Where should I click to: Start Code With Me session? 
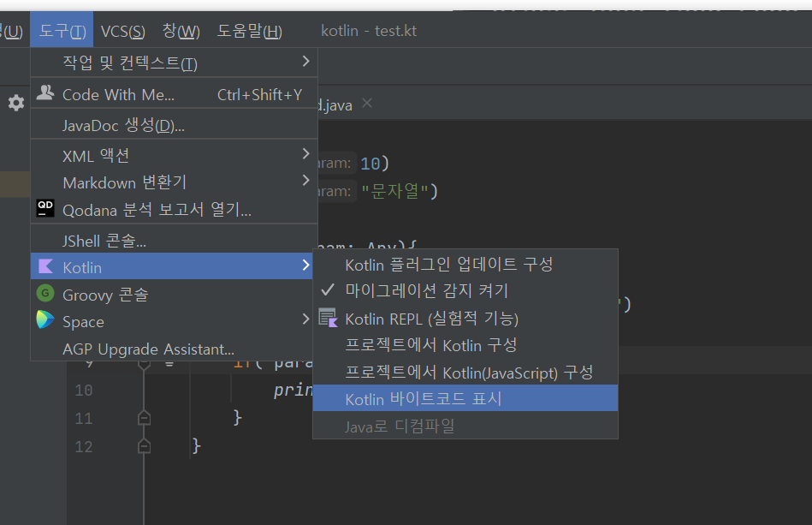click(x=174, y=94)
